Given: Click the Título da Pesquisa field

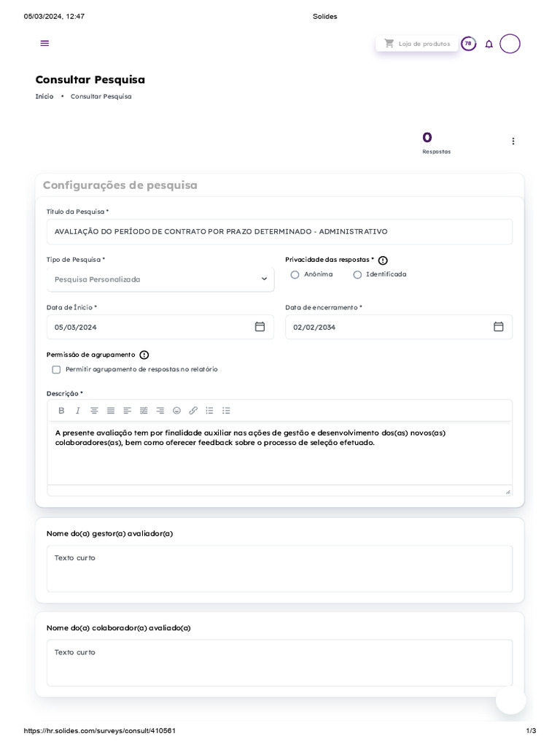Looking at the screenshot, I should point(279,231).
